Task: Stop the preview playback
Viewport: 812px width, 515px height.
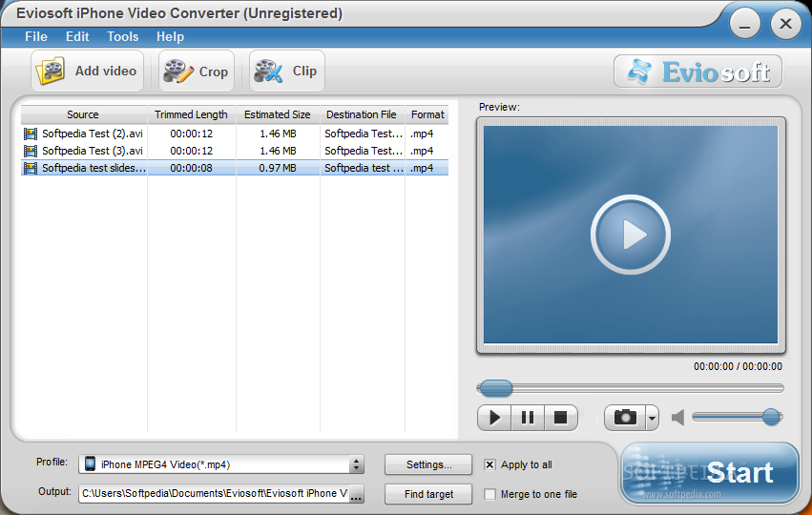Action: tap(561, 417)
